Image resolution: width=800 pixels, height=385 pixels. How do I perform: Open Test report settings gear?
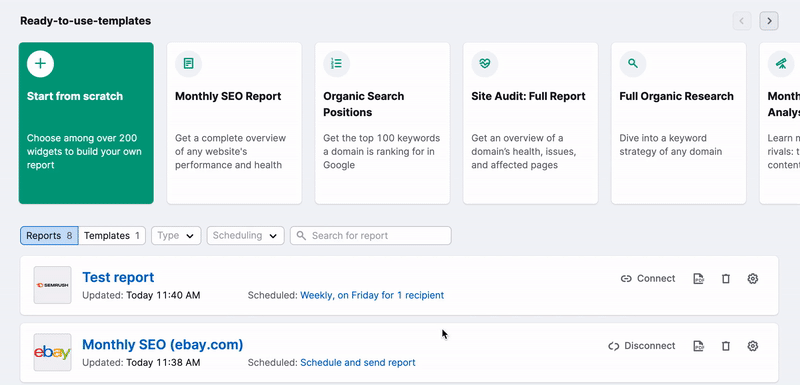click(753, 278)
